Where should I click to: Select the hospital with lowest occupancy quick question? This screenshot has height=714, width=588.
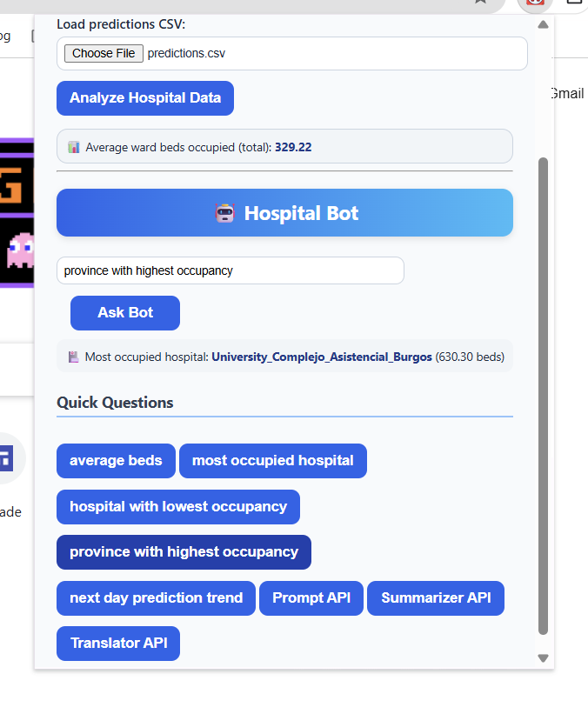(x=177, y=506)
